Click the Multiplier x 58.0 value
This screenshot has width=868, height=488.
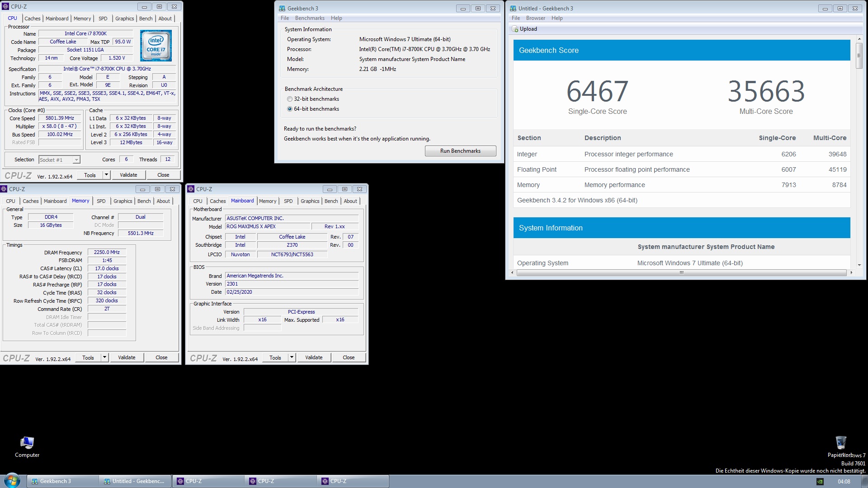click(x=60, y=127)
